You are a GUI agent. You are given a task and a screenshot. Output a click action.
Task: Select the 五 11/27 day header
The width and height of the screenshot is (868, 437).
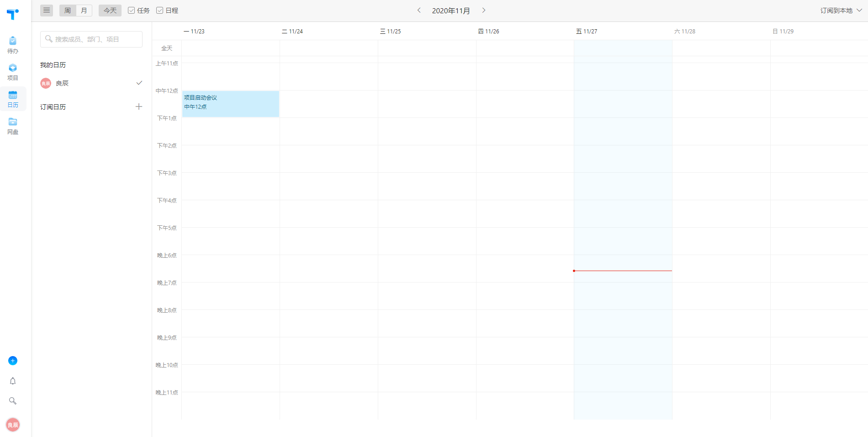point(587,31)
